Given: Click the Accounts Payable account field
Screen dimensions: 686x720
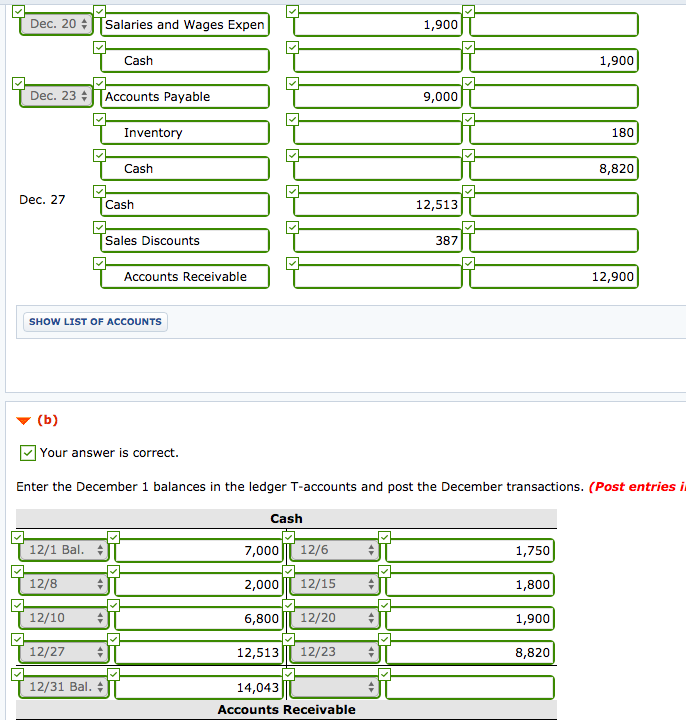Looking at the screenshot, I should pyautogui.click(x=185, y=96).
